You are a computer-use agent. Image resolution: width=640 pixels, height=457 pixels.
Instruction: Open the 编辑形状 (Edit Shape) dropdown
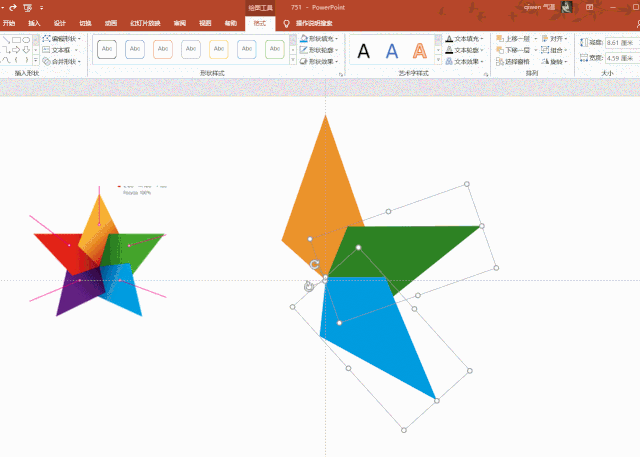[x=62, y=39]
